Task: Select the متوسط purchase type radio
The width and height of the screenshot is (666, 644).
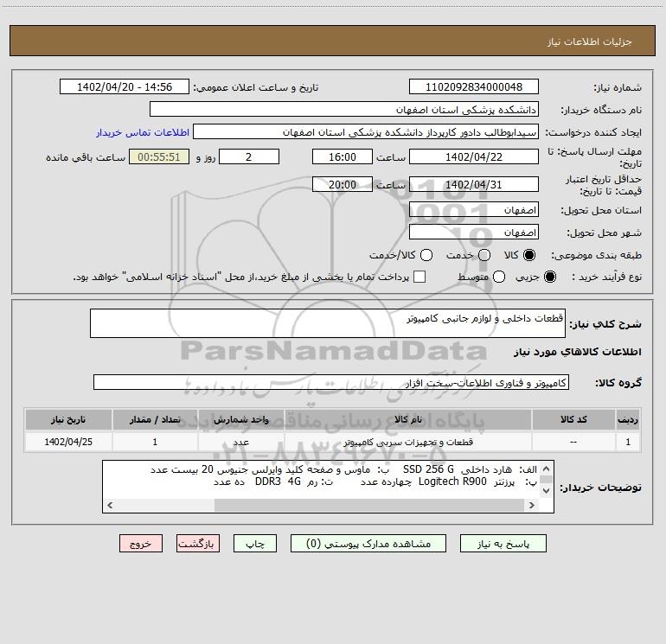Action: (499, 277)
